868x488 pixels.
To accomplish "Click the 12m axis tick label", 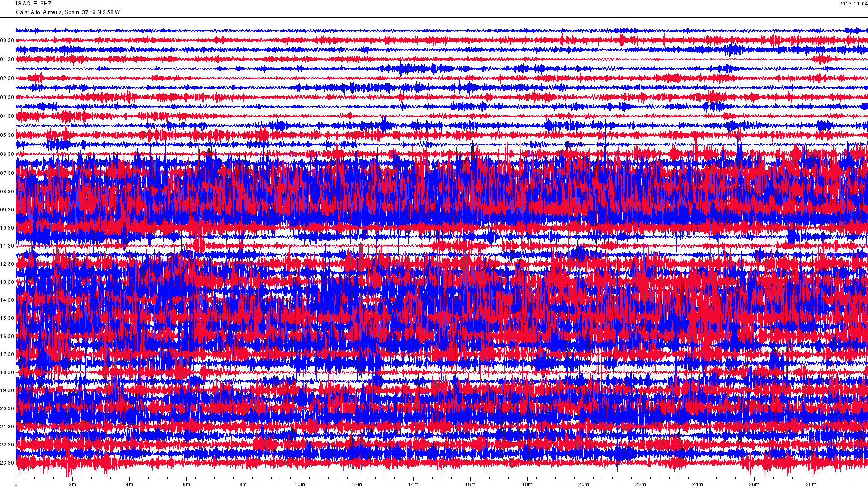I will click(357, 485).
